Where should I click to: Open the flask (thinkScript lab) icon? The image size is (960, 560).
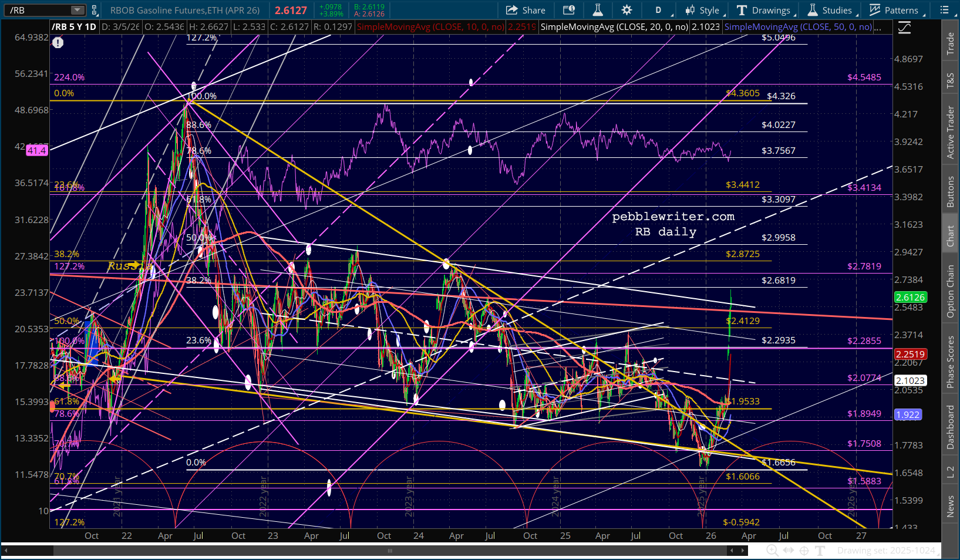(x=598, y=10)
